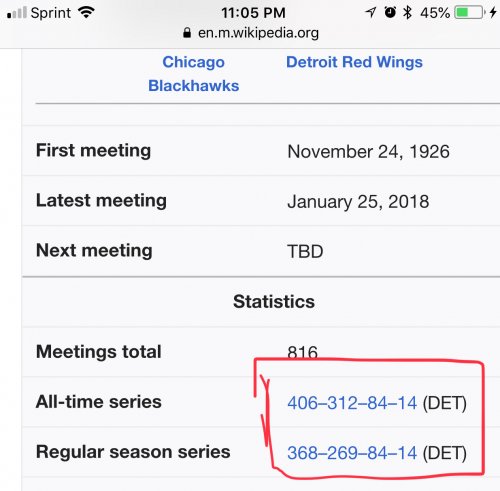This screenshot has height=491, width=500.
Task: Open the regular season 368–269–84–14 link
Action: (x=352, y=453)
